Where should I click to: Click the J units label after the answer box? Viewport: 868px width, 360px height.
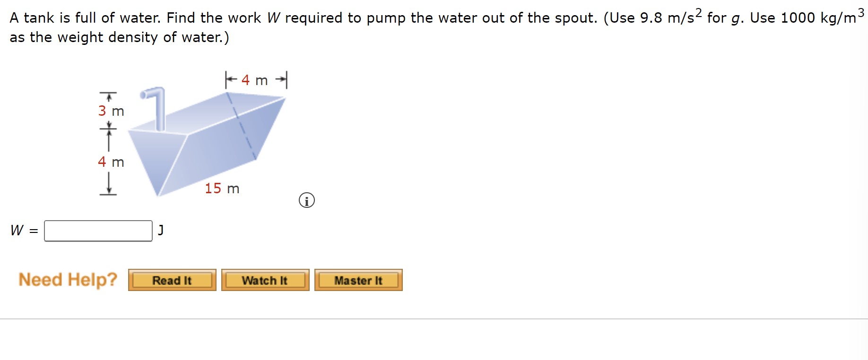pos(160,231)
